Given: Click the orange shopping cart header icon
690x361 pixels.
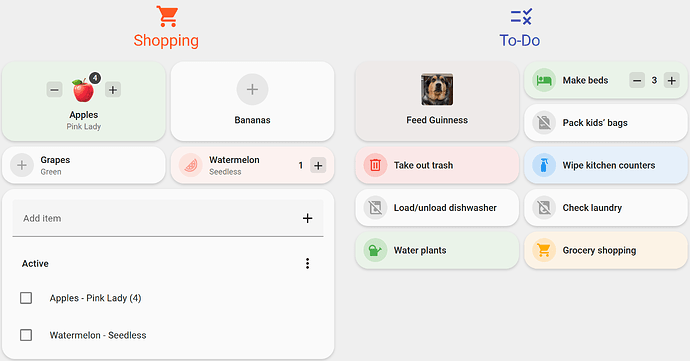Looking at the screenshot, I should [x=167, y=17].
